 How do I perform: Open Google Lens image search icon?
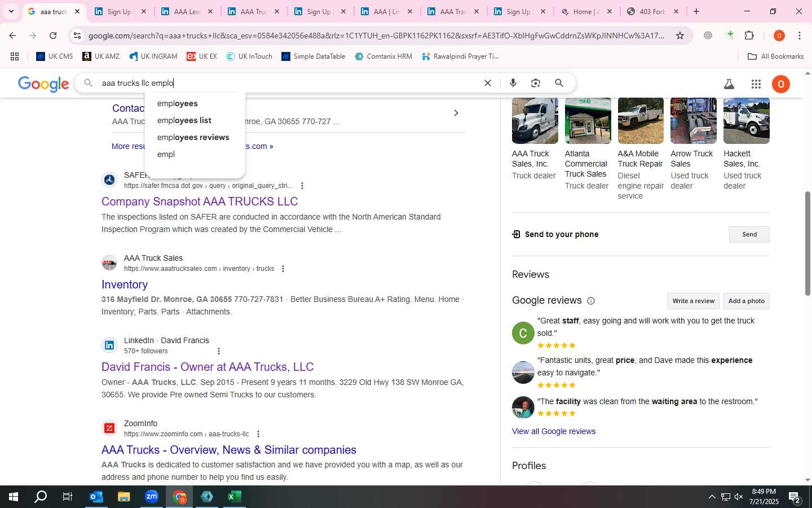(x=536, y=83)
